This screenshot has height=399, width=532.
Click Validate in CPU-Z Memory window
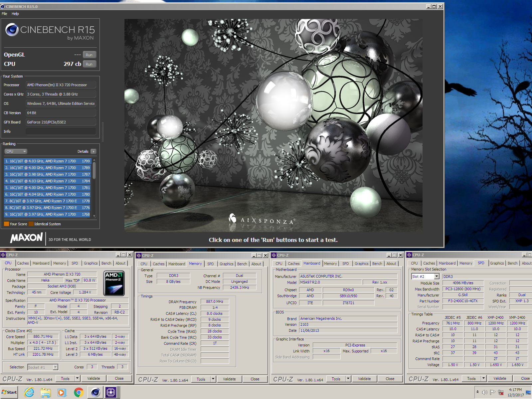click(x=229, y=379)
